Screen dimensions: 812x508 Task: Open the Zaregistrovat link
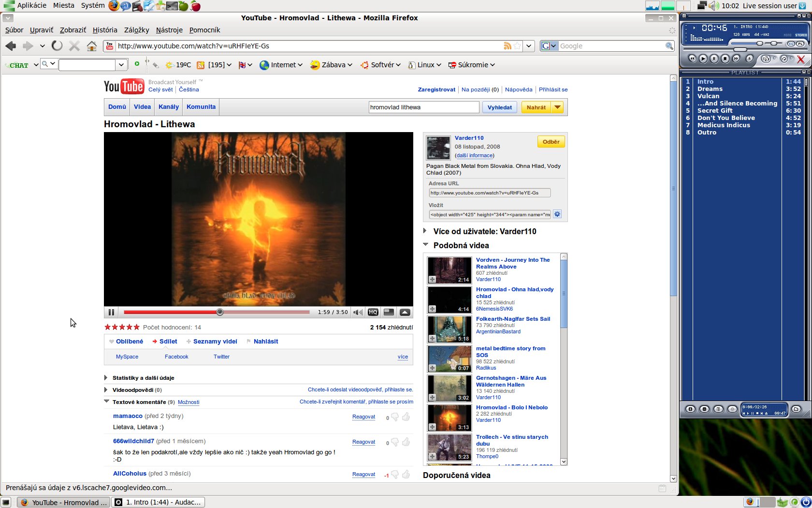click(x=436, y=90)
